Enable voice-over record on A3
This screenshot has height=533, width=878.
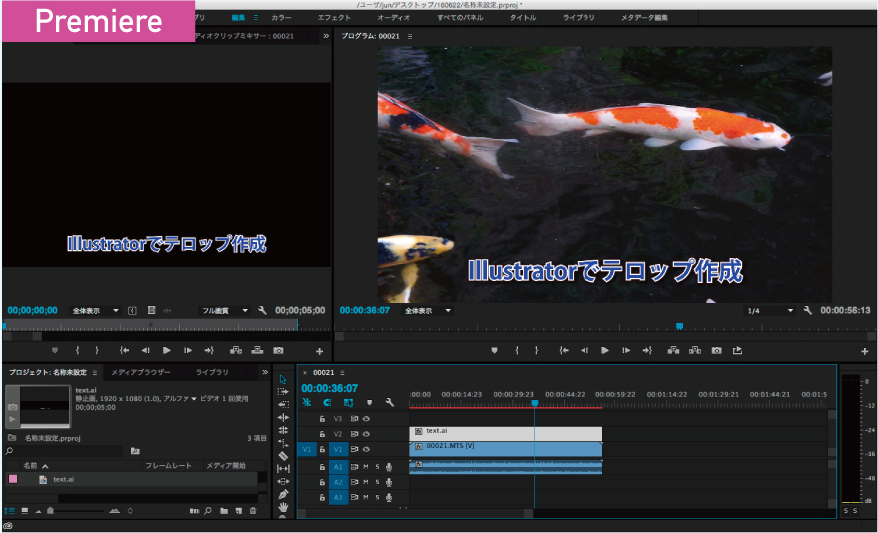coord(389,497)
